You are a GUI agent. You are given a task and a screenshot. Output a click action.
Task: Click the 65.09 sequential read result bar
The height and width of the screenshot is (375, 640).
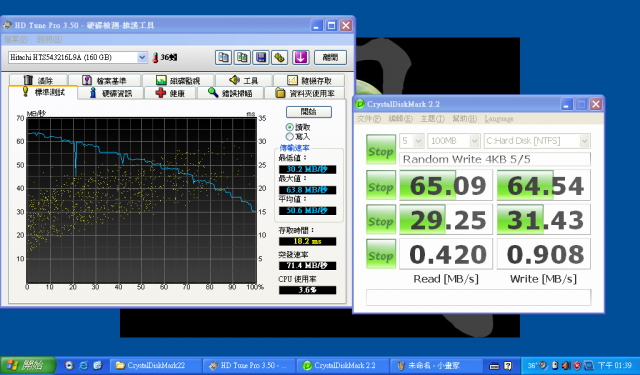coord(446,185)
